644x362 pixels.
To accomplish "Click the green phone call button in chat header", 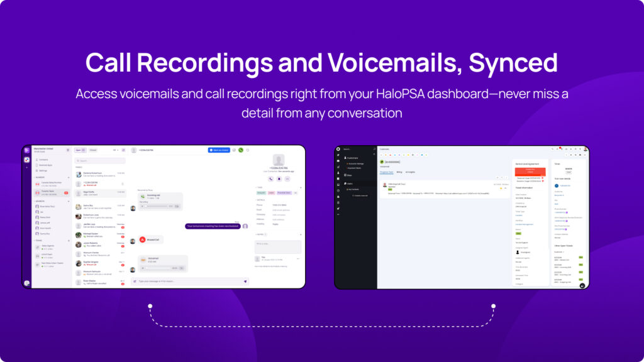I will tap(240, 150).
